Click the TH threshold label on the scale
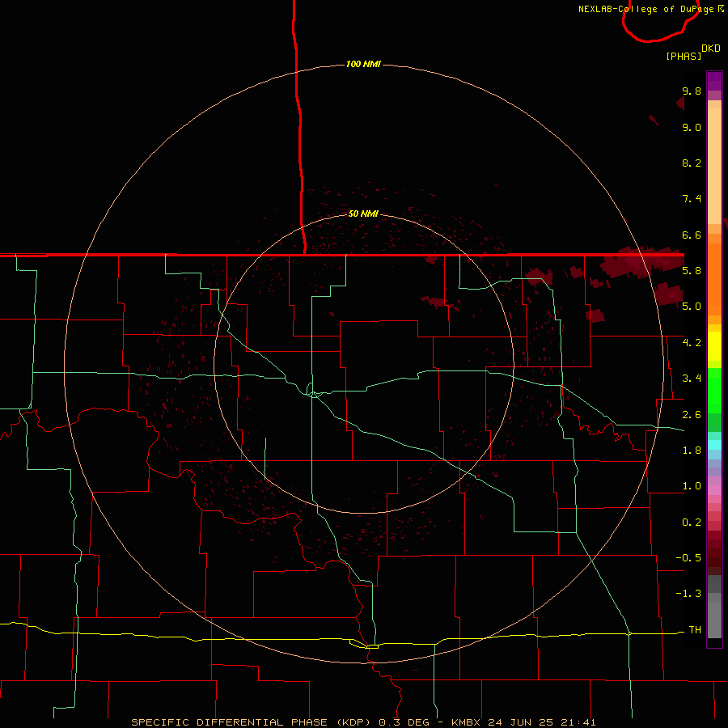This screenshot has height=728, width=728. pos(695,630)
